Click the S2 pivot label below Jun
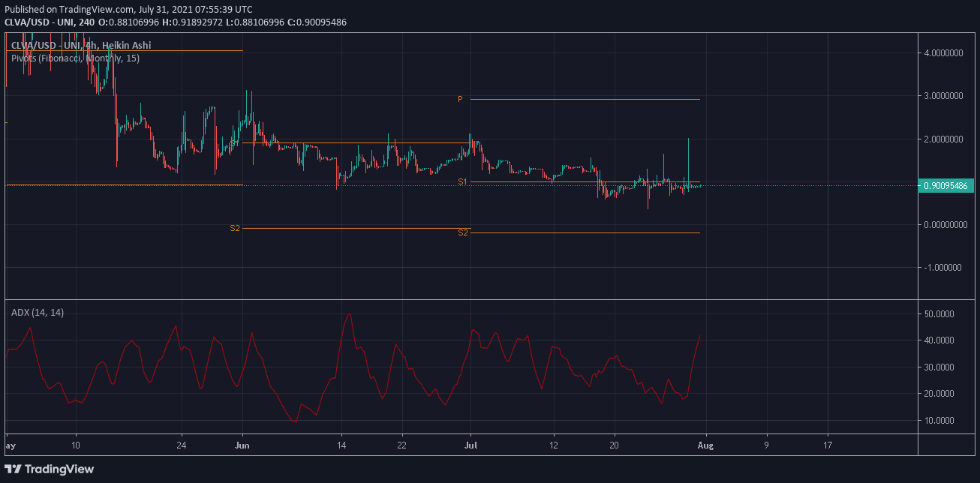The width and height of the screenshot is (980, 483). pyautogui.click(x=235, y=228)
